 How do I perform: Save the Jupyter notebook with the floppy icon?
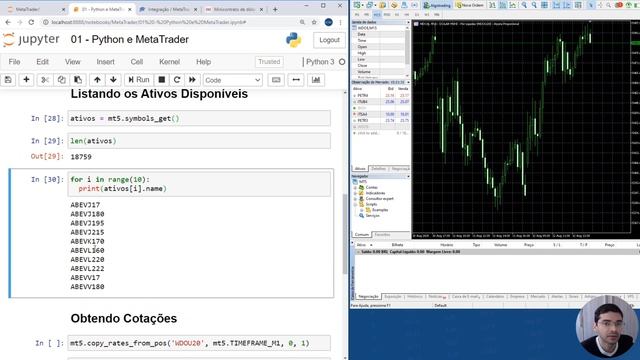8,80
